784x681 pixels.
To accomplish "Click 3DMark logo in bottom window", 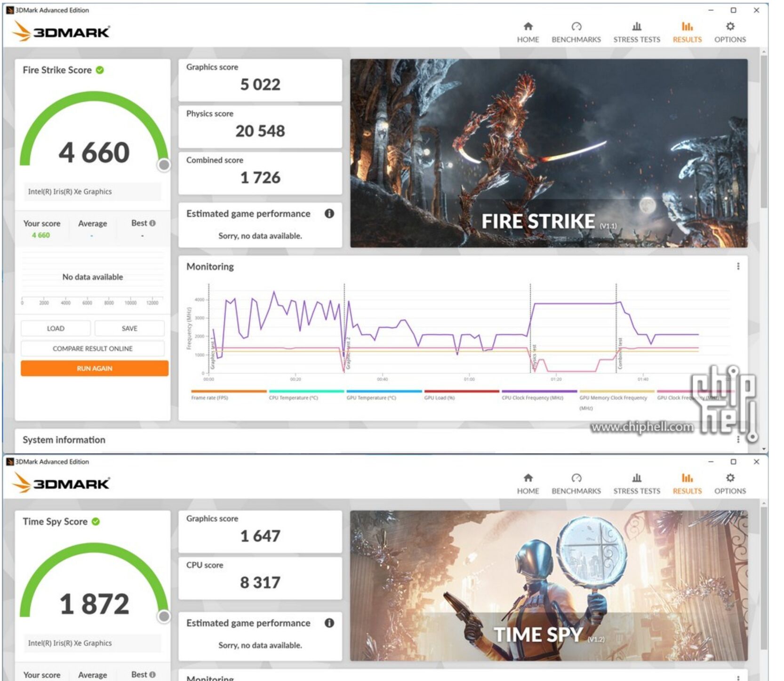I will (60, 483).
